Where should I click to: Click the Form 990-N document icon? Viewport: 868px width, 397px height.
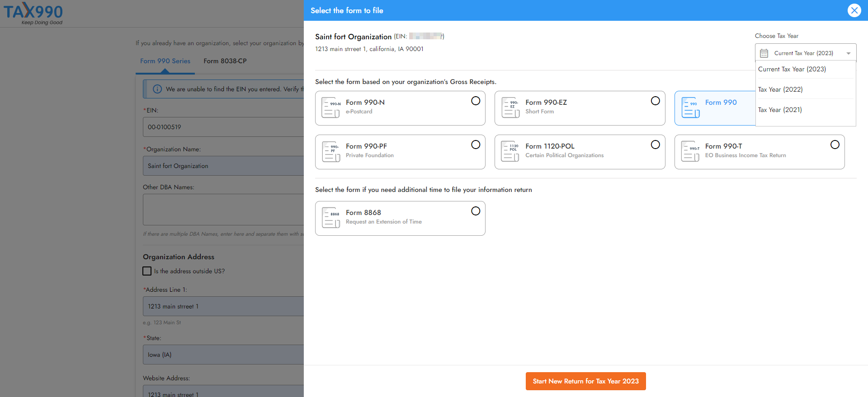coord(330,107)
